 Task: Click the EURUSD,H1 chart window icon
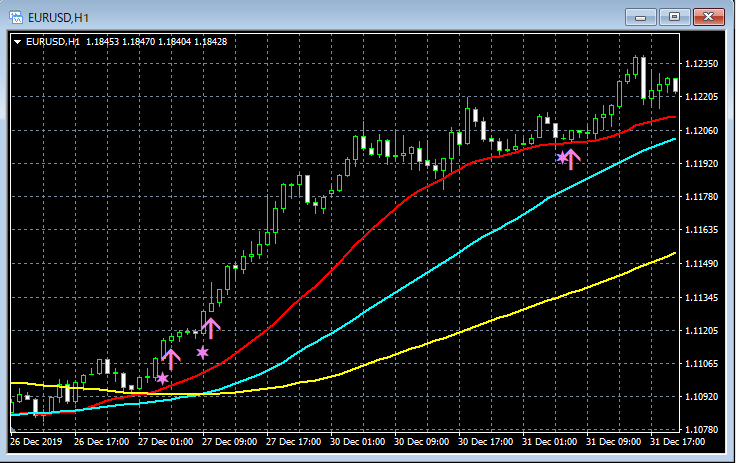click(16, 17)
